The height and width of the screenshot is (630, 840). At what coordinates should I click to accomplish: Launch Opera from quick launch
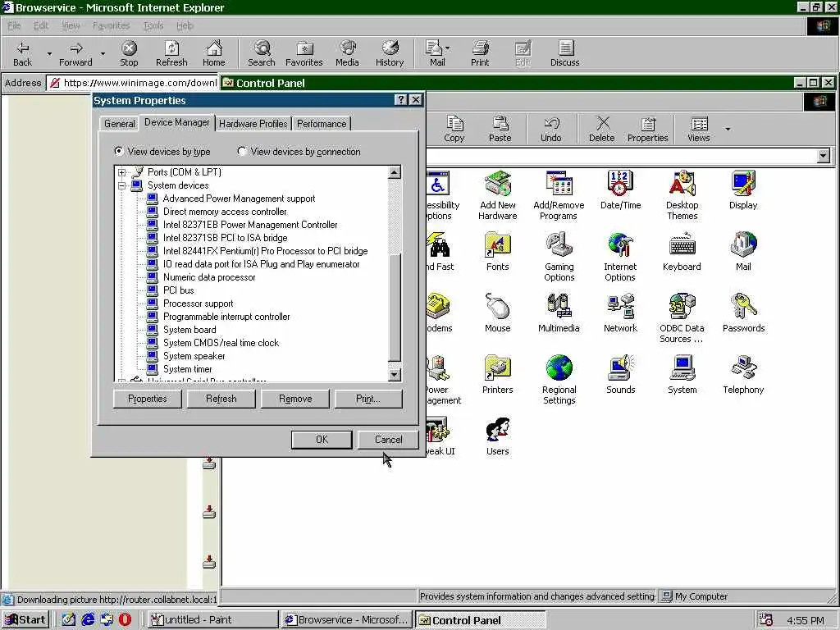[x=125, y=620]
